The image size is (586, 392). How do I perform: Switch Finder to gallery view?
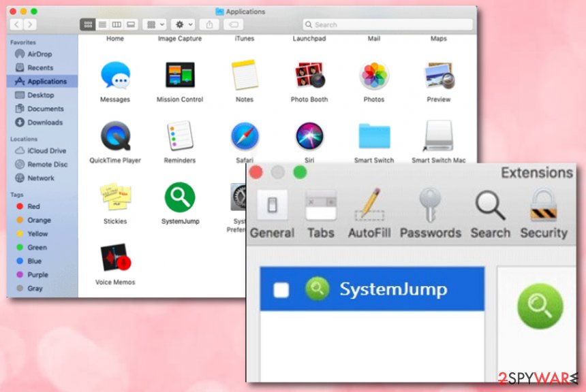pyautogui.click(x=131, y=24)
